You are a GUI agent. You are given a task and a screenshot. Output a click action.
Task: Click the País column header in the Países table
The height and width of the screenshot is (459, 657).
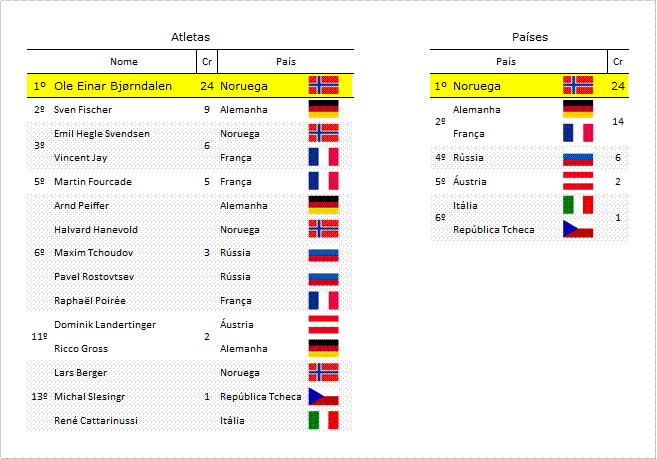pyautogui.click(x=506, y=62)
